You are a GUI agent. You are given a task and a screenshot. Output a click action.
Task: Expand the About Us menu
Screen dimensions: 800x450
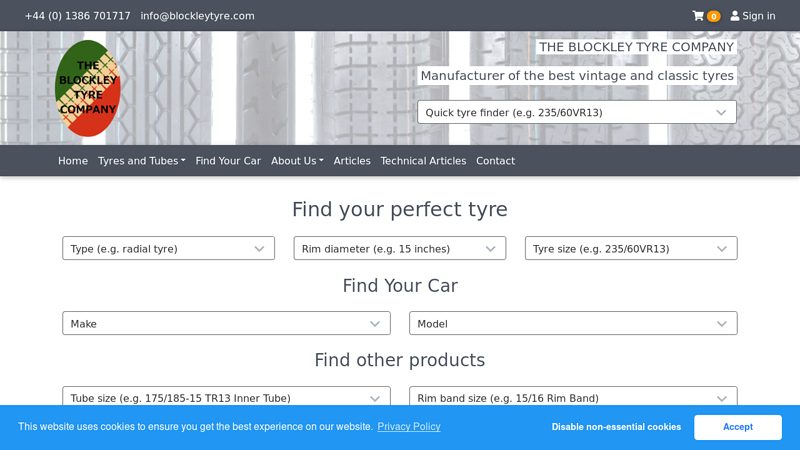pos(297,161)
